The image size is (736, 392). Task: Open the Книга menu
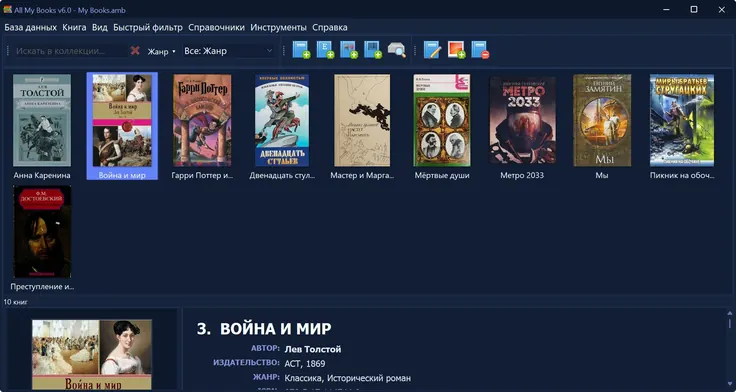click(x=74, y=27)
